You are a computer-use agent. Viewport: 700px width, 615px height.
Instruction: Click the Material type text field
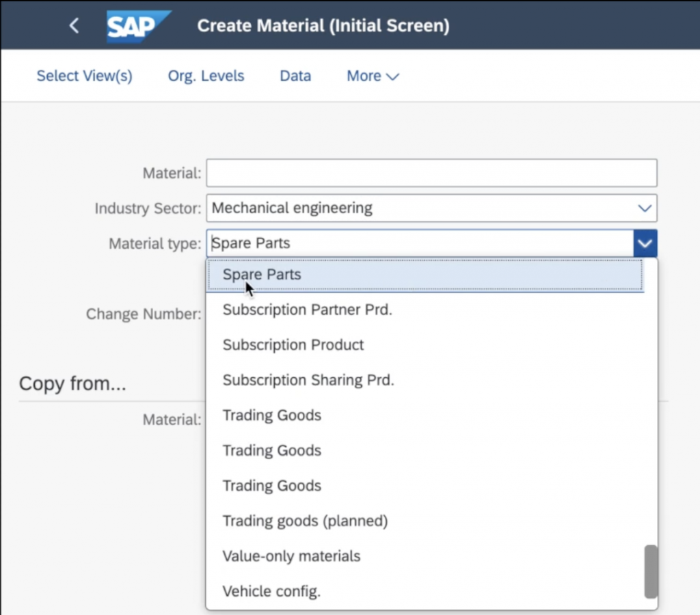pos(418,243)
